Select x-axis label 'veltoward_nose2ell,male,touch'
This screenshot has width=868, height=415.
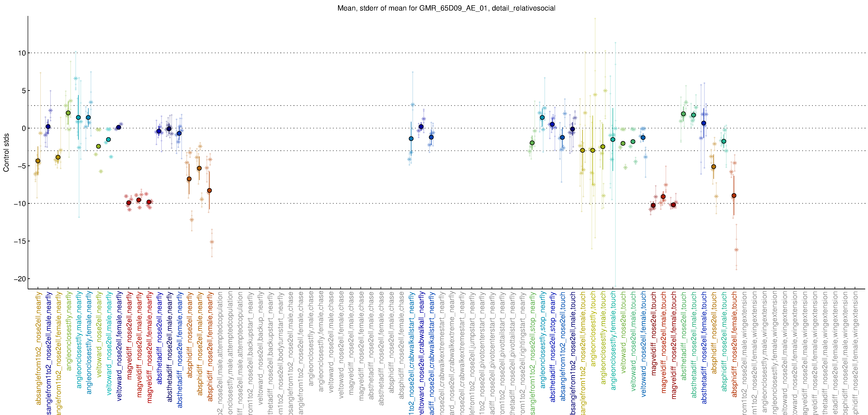point(634,341)
